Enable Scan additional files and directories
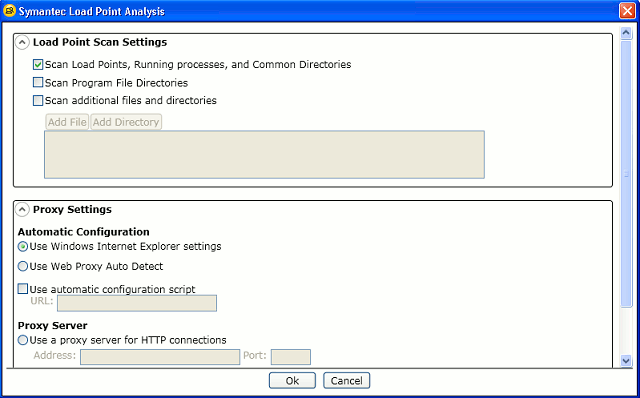The image size is (640, 398). point(38,100)
